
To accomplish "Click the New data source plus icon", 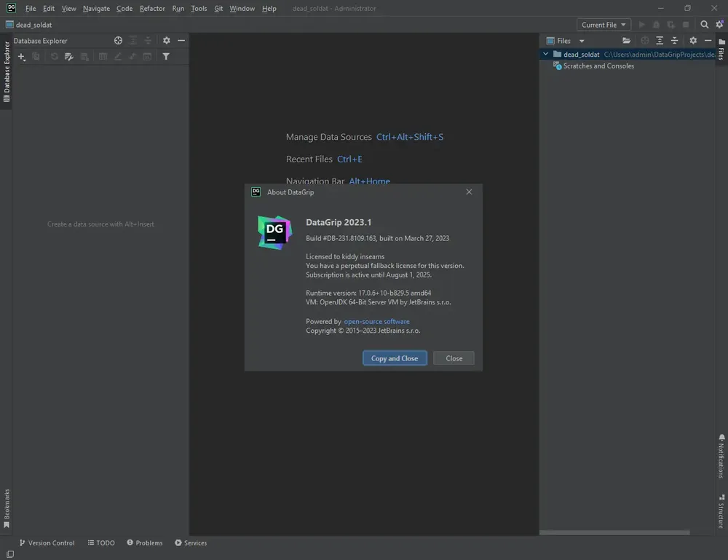I will [21, 57].
